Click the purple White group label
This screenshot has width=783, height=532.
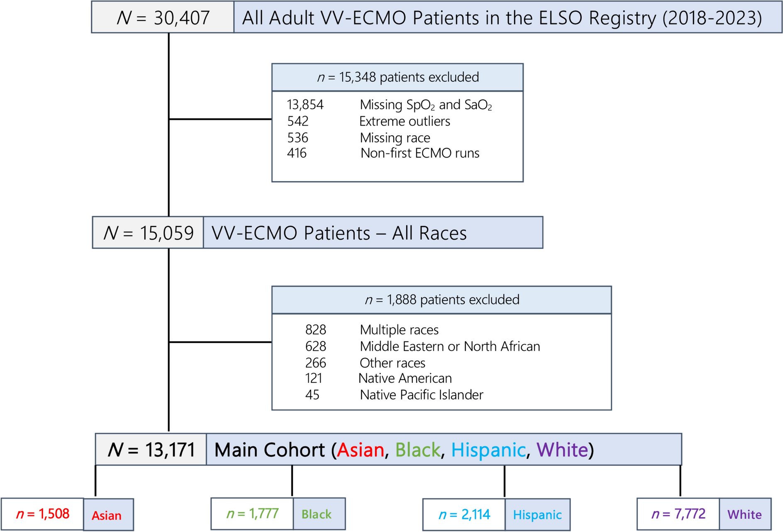(744, 515)
